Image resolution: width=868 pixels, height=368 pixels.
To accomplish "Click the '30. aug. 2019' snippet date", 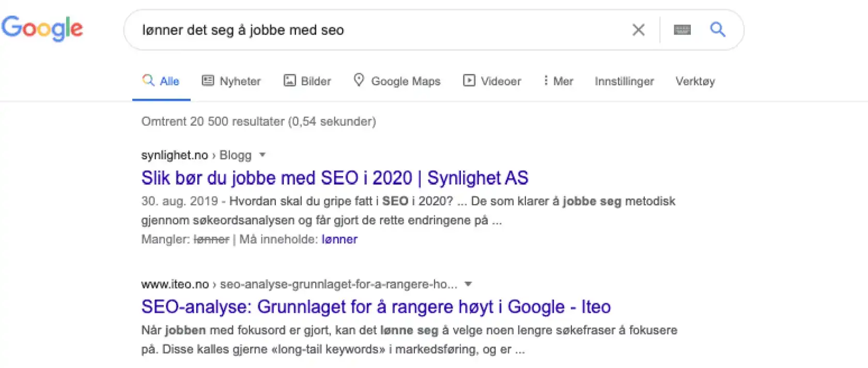I will pyautogui.click(x=180, y=202).
